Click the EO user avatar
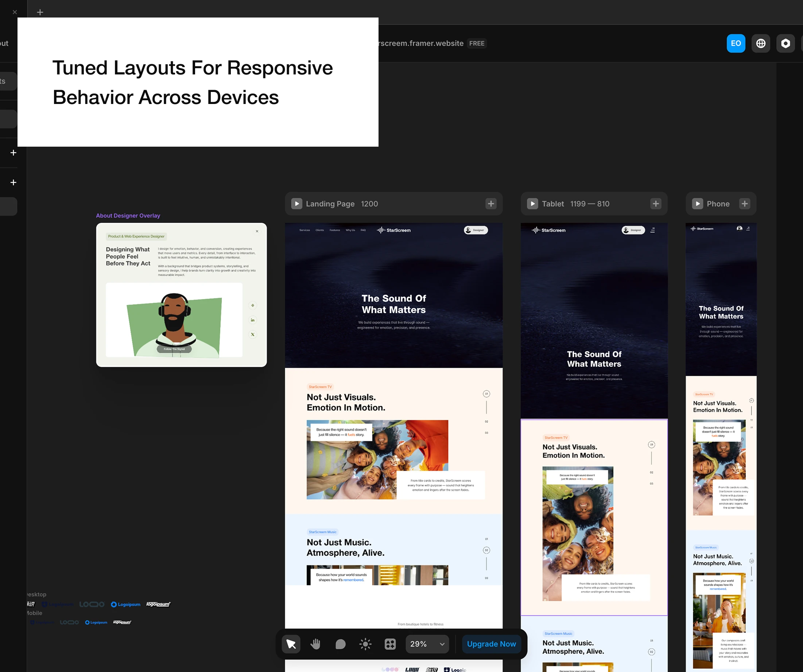 tap(736, 44)
